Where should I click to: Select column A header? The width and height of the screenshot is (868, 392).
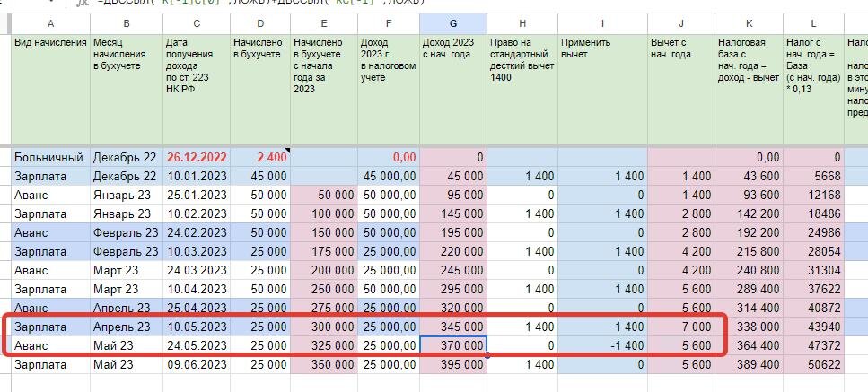pos(50,23)
